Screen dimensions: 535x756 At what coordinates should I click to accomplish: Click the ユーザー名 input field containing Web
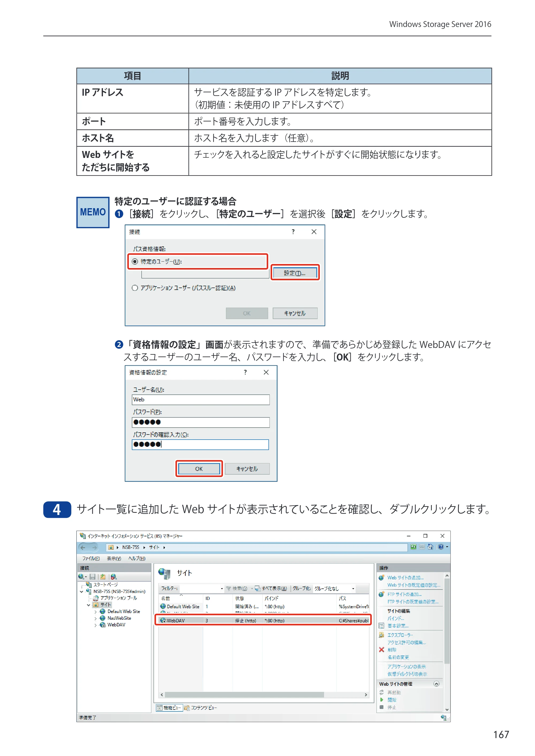(201, 400)
